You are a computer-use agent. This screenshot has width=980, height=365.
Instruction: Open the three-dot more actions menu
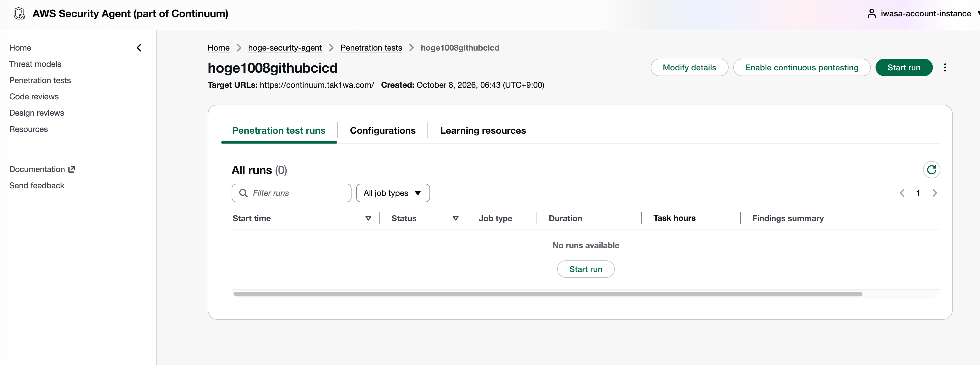[x=945, y=68]
